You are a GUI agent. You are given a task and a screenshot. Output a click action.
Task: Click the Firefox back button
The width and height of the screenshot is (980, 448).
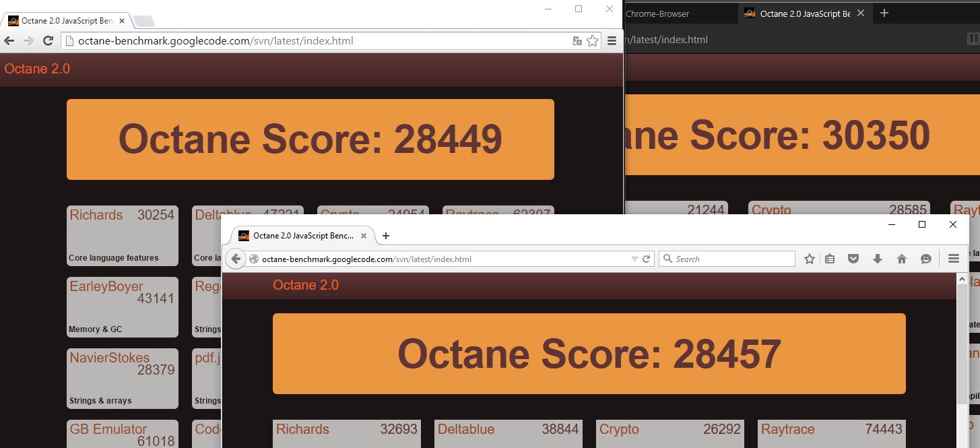click(x=235, y=259)
